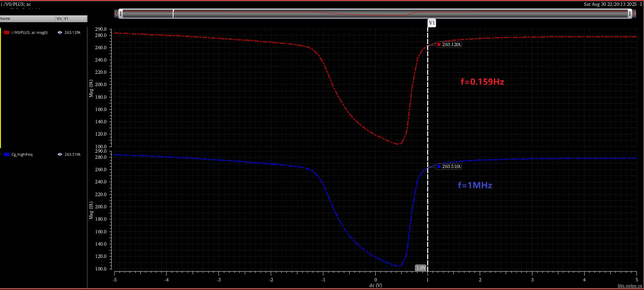Click the 3 tick label on x-axis
The image size is (644, 290).
click(532, 280)
